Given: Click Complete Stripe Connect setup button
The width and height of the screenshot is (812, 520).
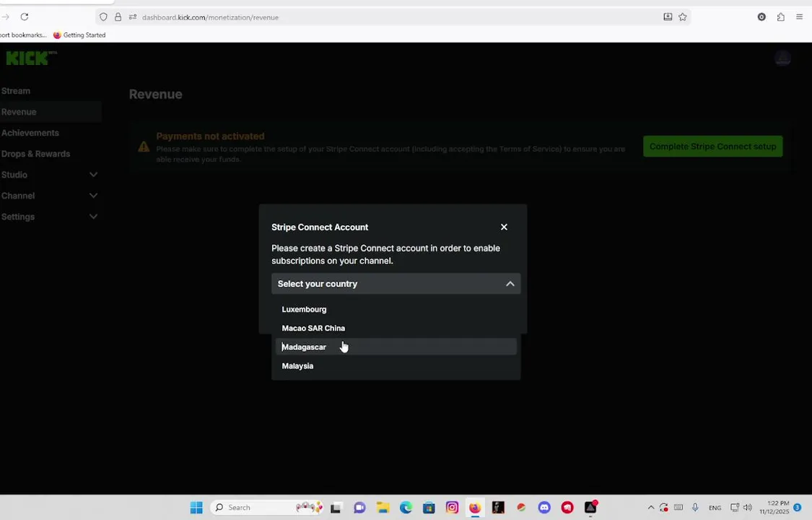Looking at the screenshot, I should tap(712, 147).
